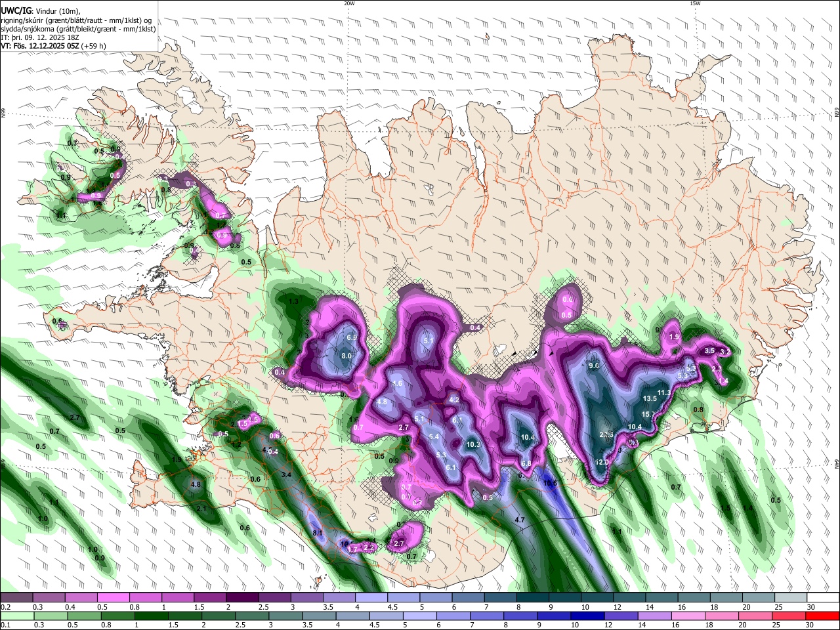Click the valid time 'VT: Fös. 12.12.2025 05Z (+59 h)'

point(53,46)
